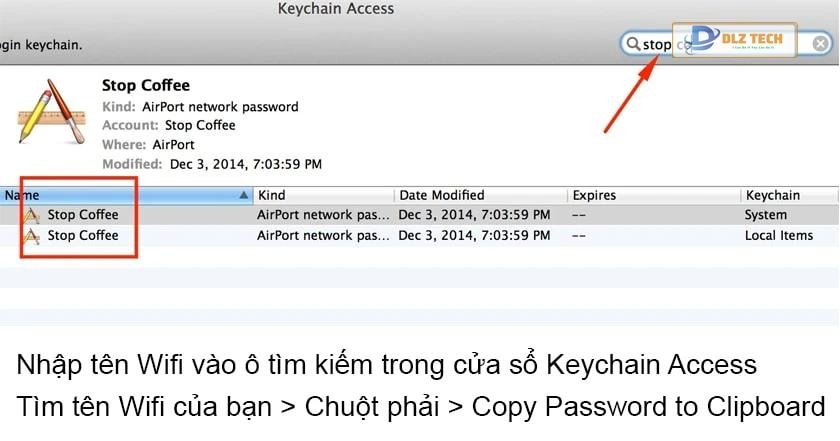Select the second Stop Coffee row name

[83, 236]
